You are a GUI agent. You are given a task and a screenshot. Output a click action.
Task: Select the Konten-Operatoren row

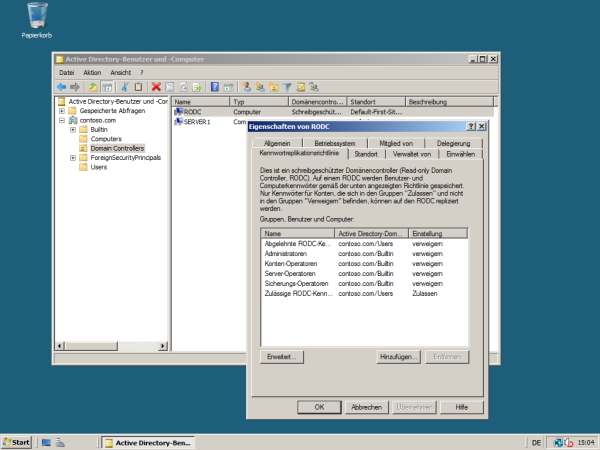point(364,264)
